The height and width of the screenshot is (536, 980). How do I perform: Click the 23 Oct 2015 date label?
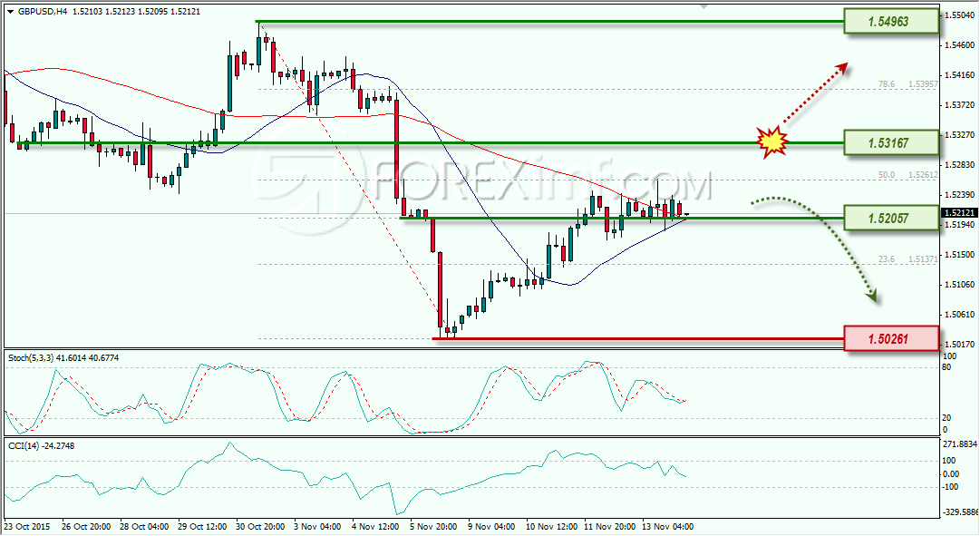point(28,527)
